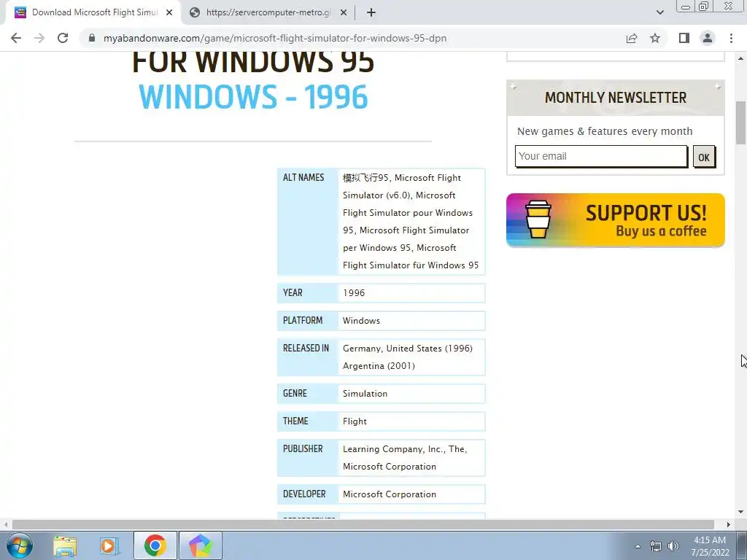Click the Argentina (2001) text
This screenshot has height=560, width=747.
(x=379, y=366)
